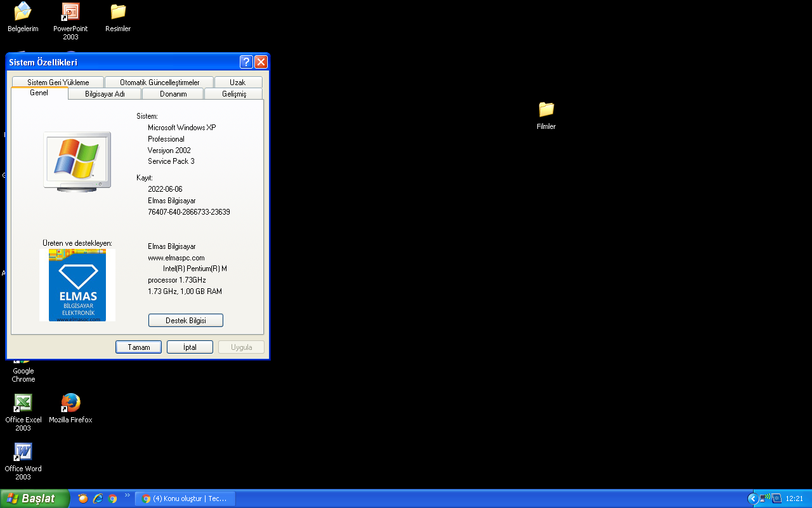The width and height of the screenshot is (812, 508).
Task: Click the www.elmaspc.com text
Action: point(176,258)
